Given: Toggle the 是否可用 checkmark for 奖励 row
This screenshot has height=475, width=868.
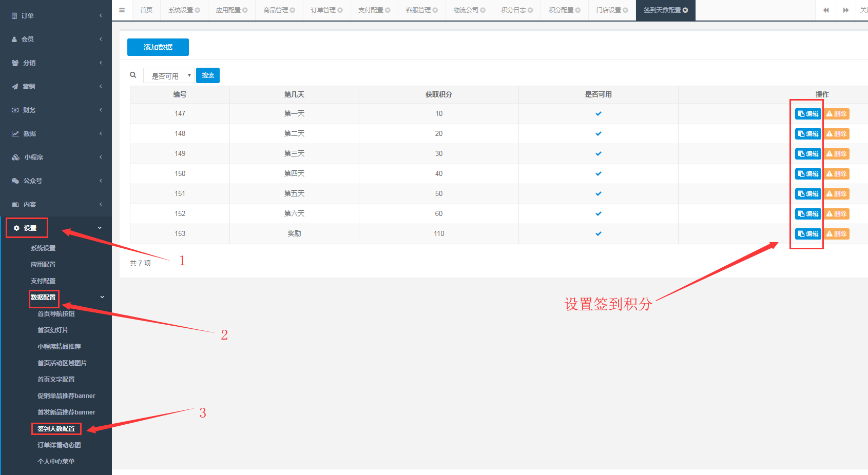Looking at the screenshot, I should [598, 234].
